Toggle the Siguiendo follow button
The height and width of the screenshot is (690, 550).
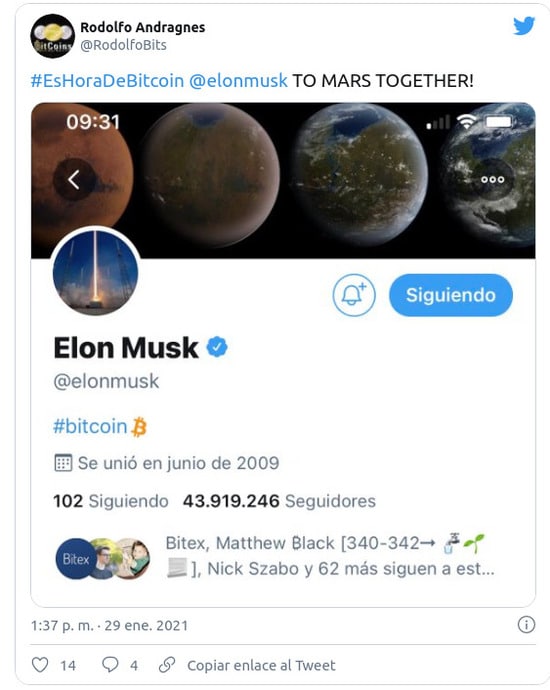coord(451,295)
